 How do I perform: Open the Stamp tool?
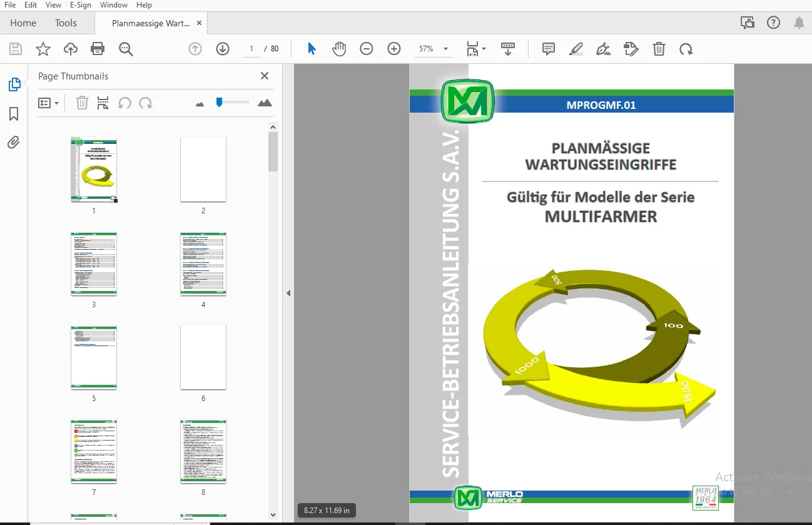tap(631, 49)
